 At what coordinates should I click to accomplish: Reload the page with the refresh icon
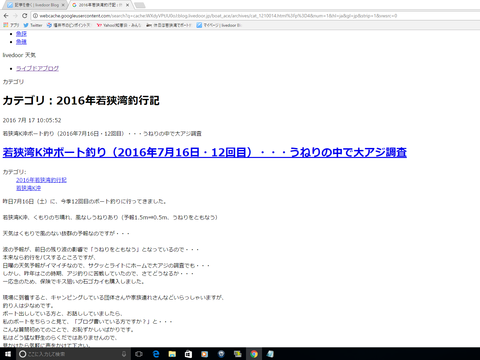24,16
